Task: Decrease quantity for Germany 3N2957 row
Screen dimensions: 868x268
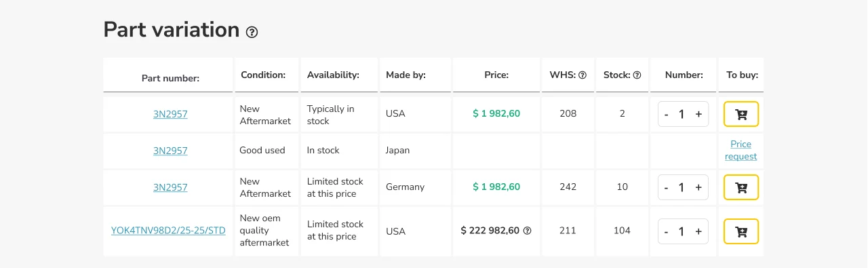Action: click(667, 188)
